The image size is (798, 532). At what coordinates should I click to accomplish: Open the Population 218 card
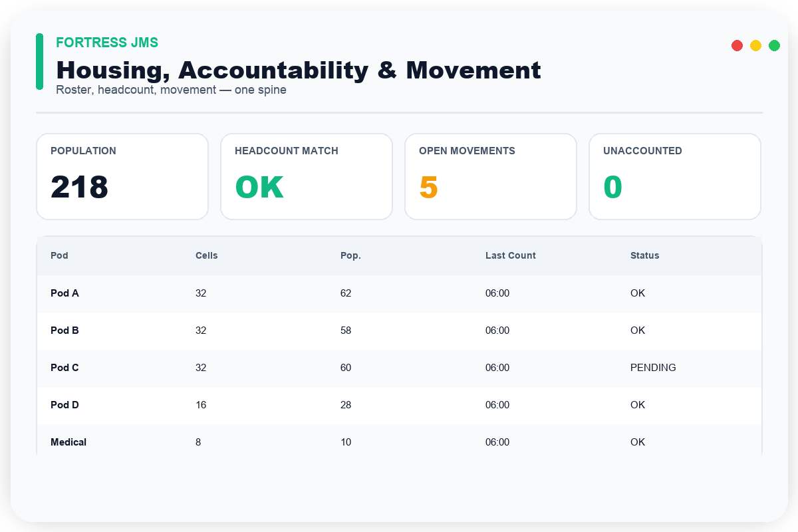122,176
